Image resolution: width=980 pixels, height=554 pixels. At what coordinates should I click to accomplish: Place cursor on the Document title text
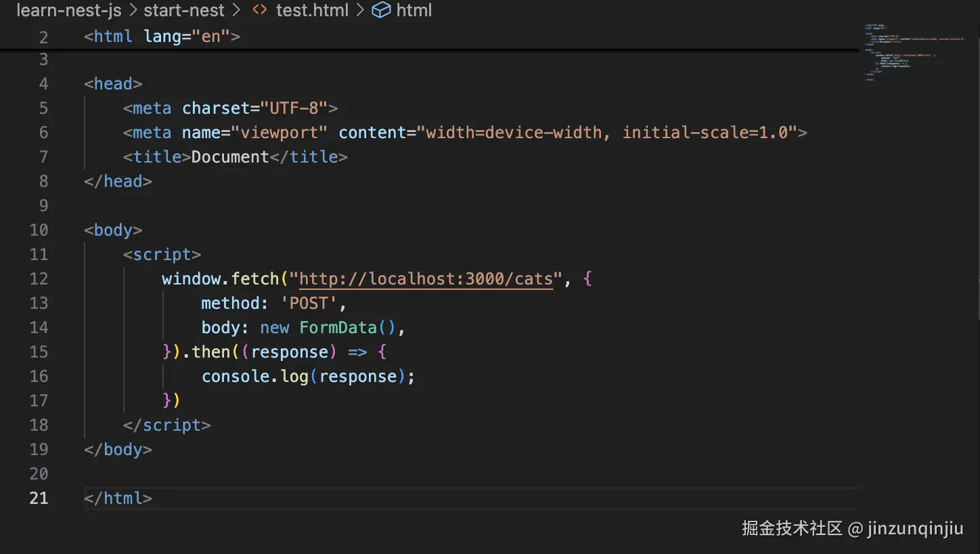point(230,157)
